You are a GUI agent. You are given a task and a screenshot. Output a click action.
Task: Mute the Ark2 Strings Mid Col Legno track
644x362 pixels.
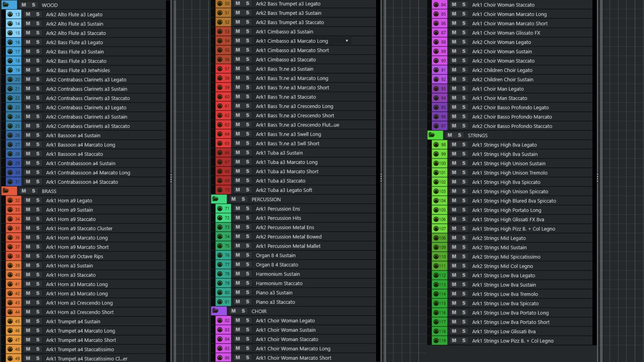point(454,266)
